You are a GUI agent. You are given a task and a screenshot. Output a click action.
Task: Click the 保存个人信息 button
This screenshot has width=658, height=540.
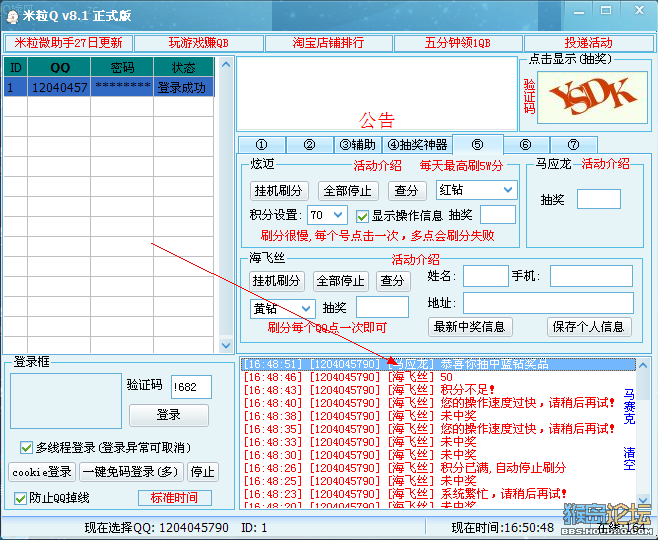point(589,327)
